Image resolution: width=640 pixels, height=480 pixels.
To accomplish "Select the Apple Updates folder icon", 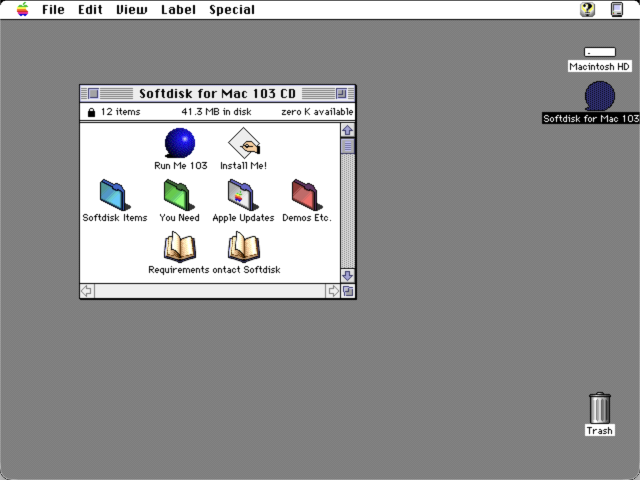I will [243, 195].
